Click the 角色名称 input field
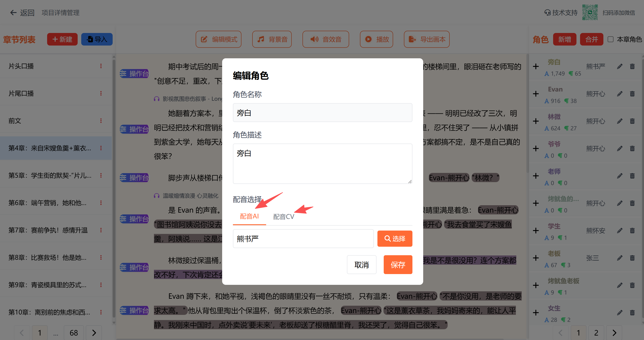Viewport: 644px width, 340px height. [x=322, y=113]
